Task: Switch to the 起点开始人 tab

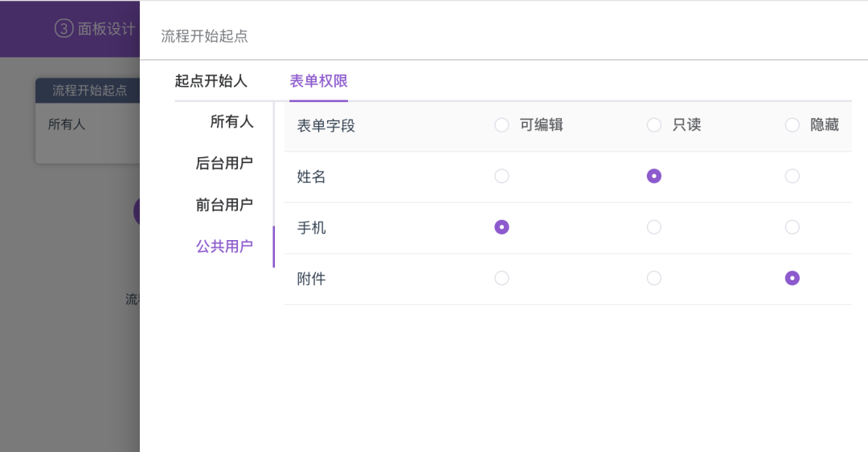Action: tap(211, 81)
